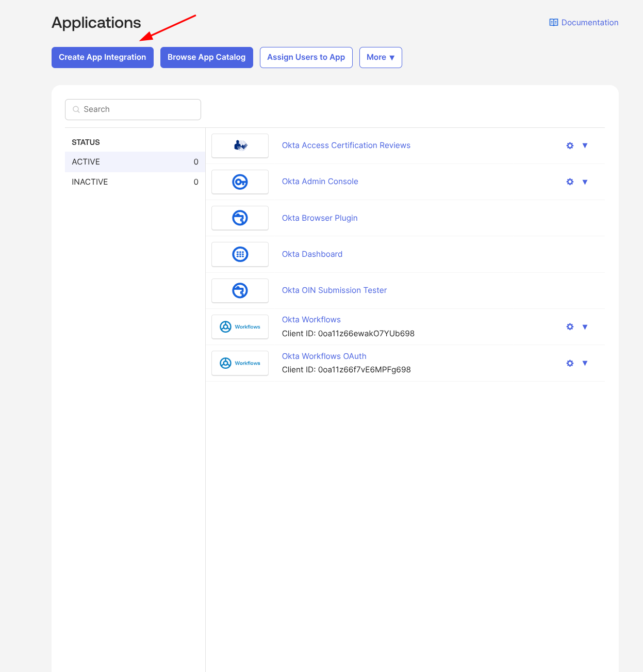
Task: Expand dropdown arrow for Okta Workflows
Action: (x=585, y=327)
